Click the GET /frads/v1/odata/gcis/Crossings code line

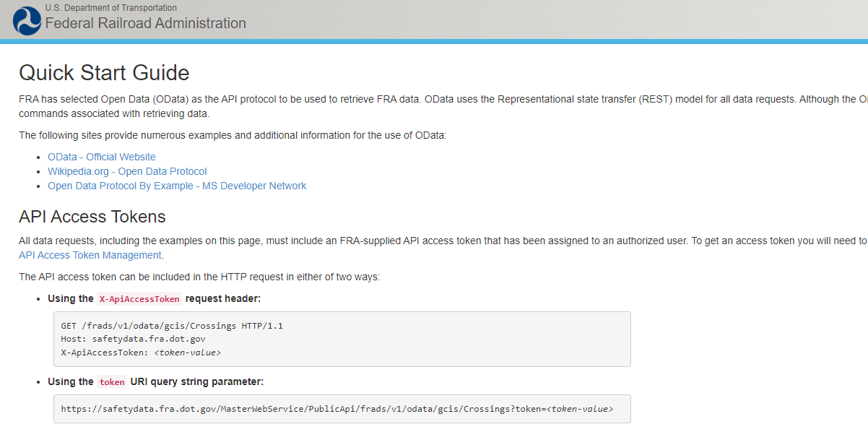(172, 326)
